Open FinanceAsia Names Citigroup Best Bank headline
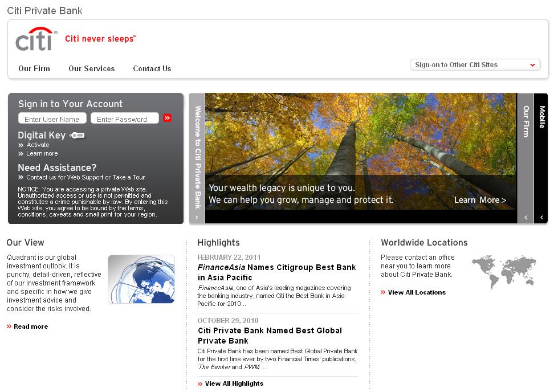The width and height of the screenshot is (558, 392). click(x=276, y=272)
